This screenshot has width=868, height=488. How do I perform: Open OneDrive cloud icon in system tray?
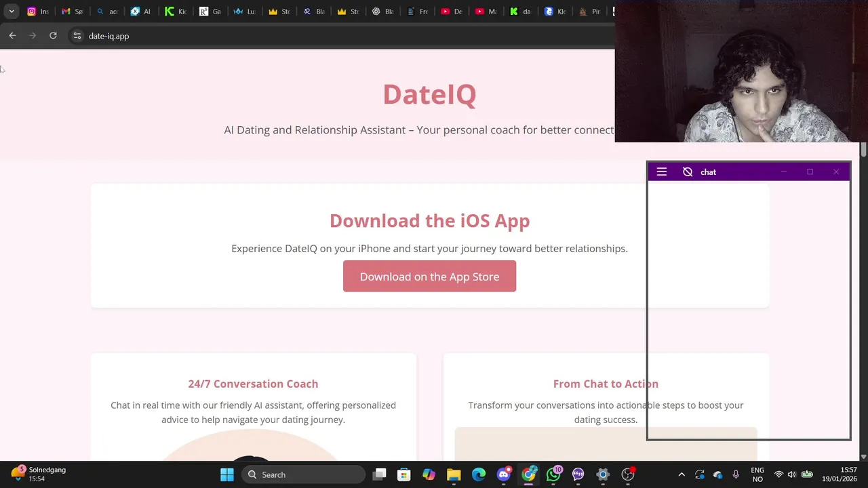[x=717, y=474]
